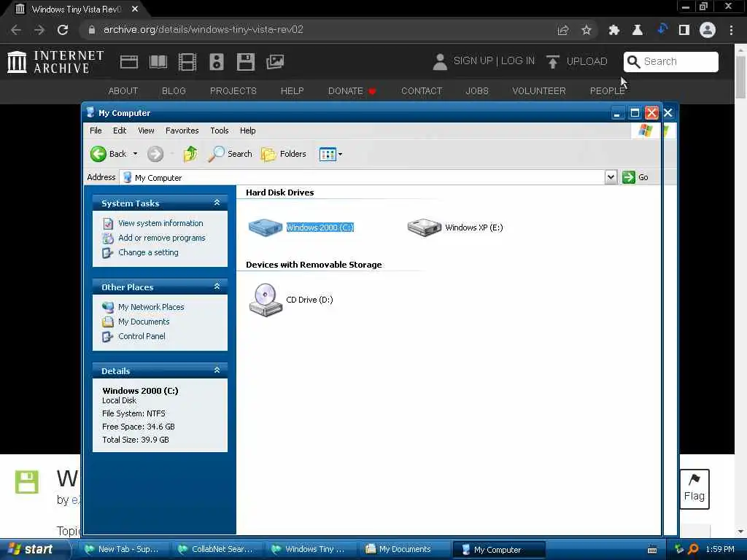This screenshot has height=560, width=747.
Task: Open Internet Archive audio speaker icon
Action: [x=216, y=62]
